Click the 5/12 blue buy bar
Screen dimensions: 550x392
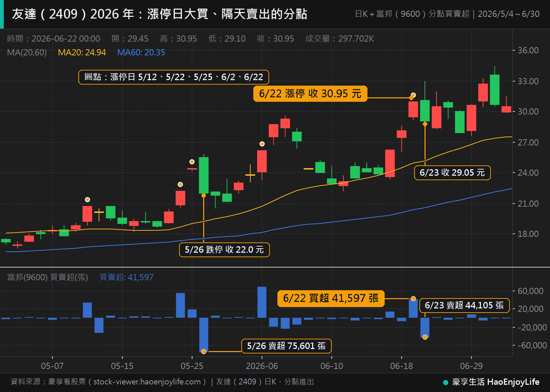tap(87, 310)
